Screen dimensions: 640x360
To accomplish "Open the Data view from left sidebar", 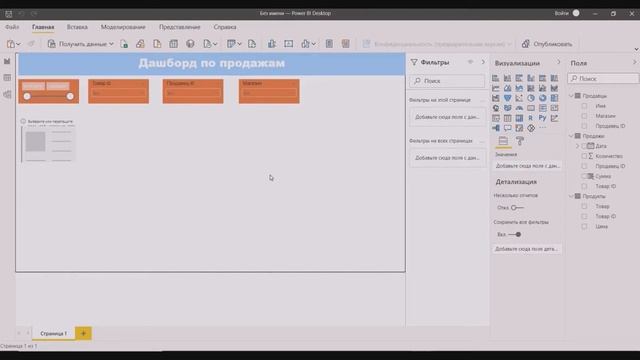I will tap(7, 78).
